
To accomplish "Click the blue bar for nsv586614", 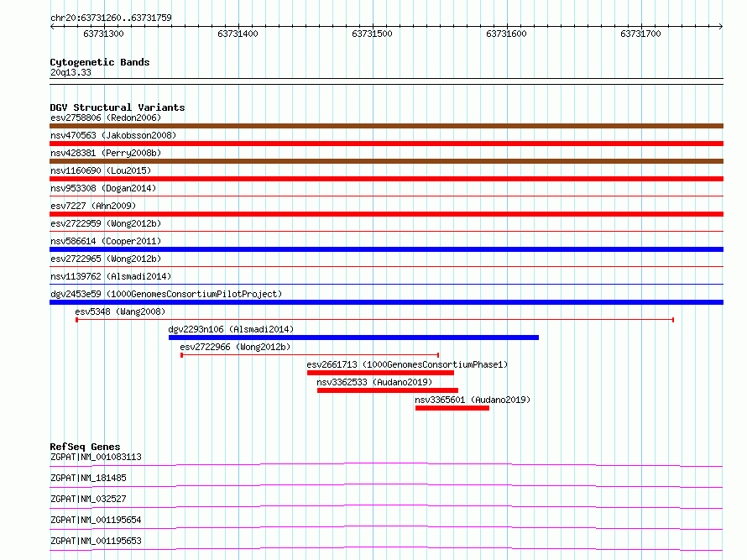I will [x=386, y=249].
